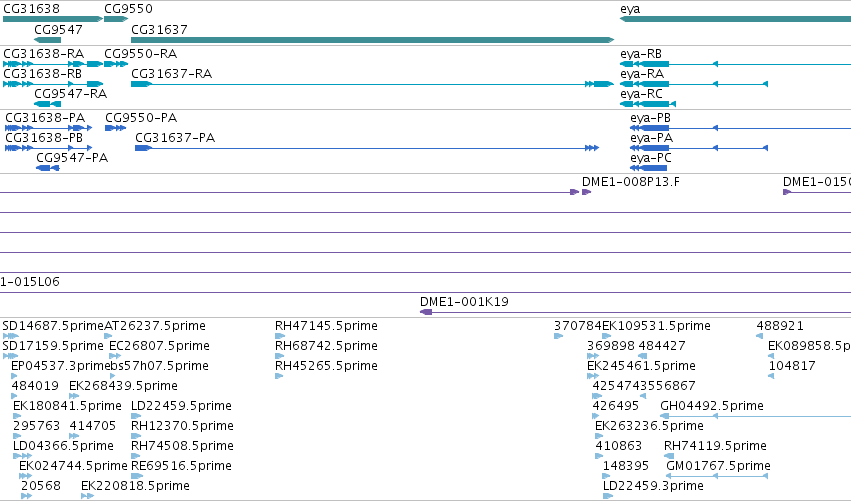Select the 104817 EST label
Screen dimensions: 851x501
(792, 365)
